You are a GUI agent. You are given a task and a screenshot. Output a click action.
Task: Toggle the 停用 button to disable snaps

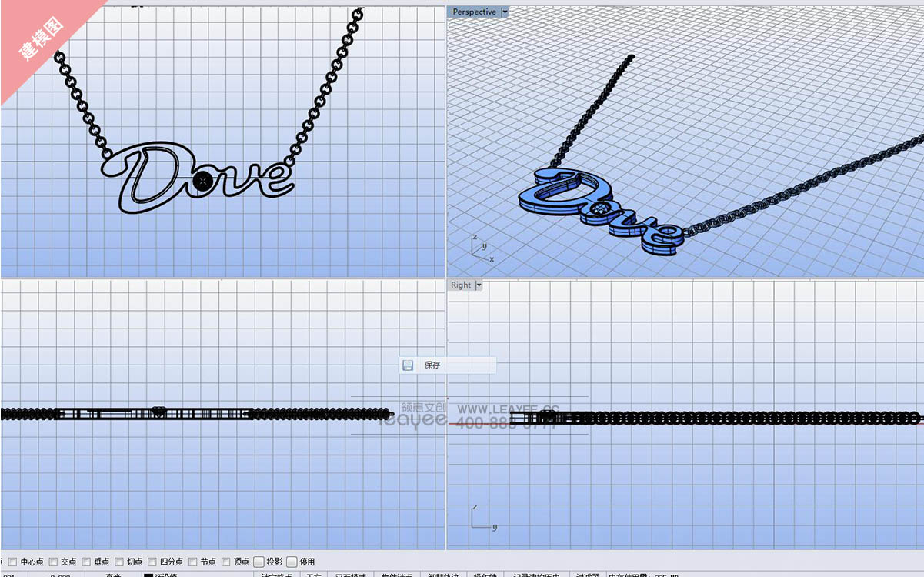292,562
